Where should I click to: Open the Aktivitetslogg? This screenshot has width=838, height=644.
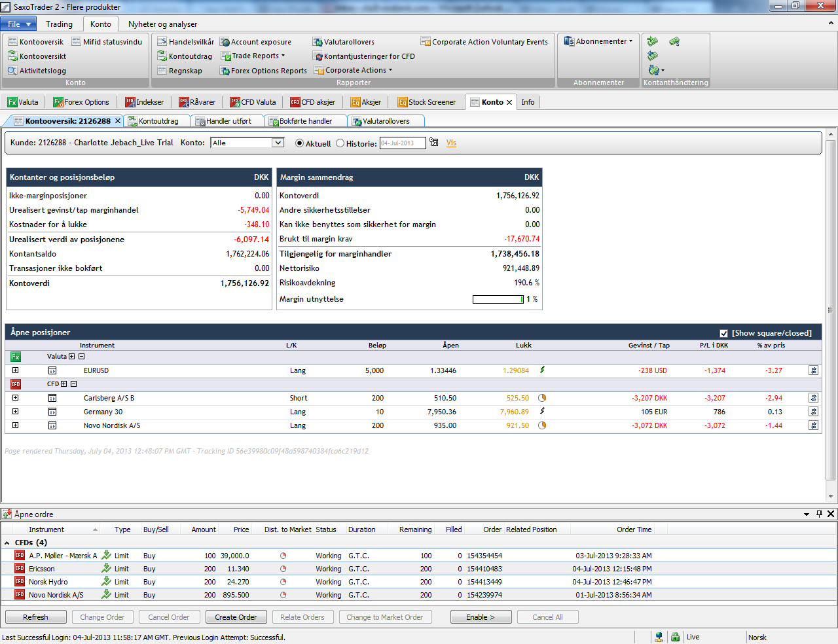(37, 71)
